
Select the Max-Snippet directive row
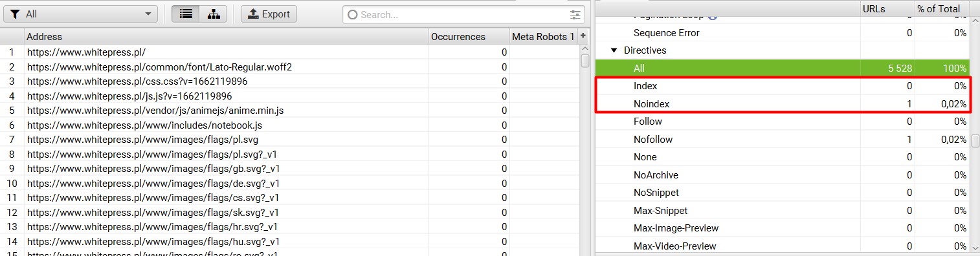782,210
